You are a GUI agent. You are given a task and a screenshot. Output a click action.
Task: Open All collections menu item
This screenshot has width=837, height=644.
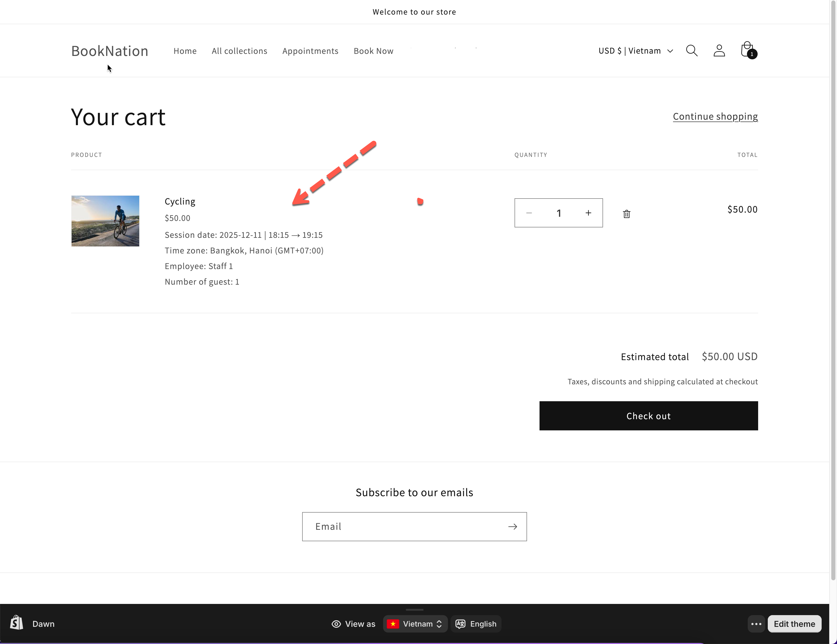(239, 51)
